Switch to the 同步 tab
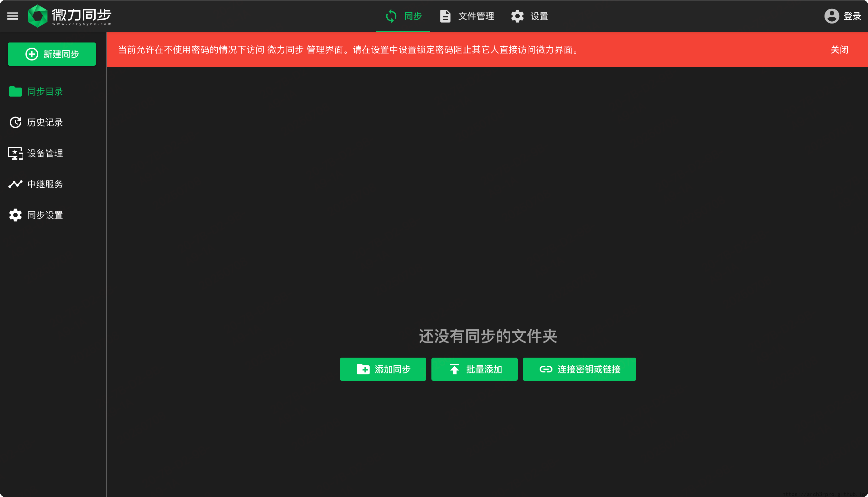 [413, 16]
